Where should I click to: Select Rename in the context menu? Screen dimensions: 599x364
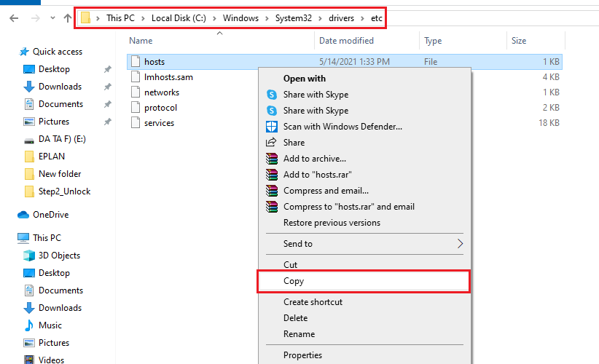coord(299,334)
